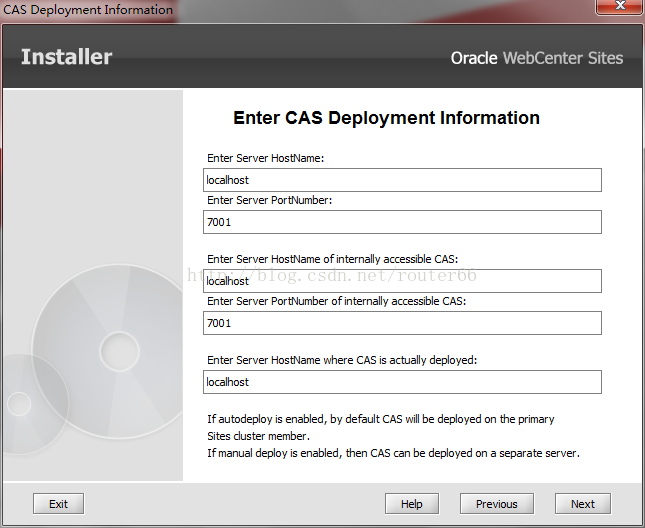Select 'Enter Server HostName of internally accessible CAS:' label
Image resolution: width=645 pixels, height=528 pixels.
coord(332,259)
